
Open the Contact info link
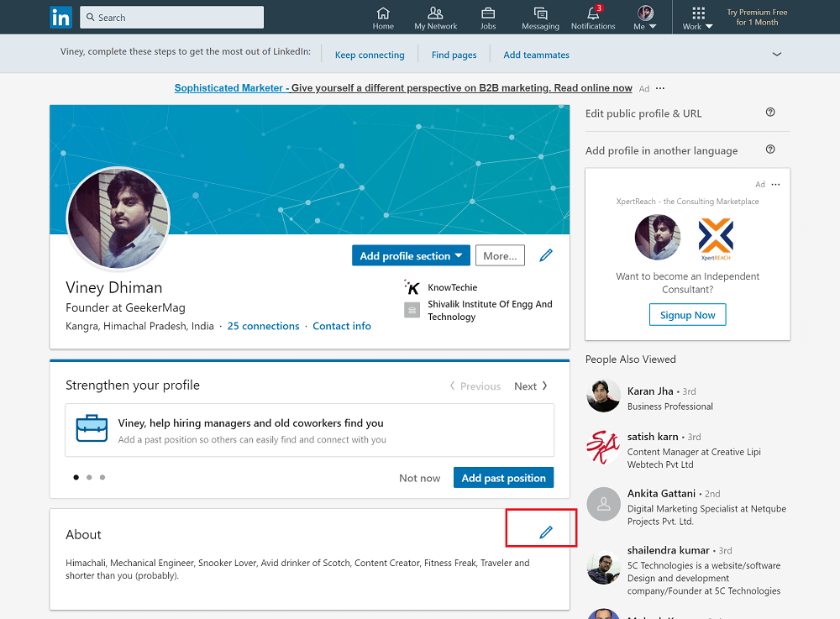coord(342,326)
